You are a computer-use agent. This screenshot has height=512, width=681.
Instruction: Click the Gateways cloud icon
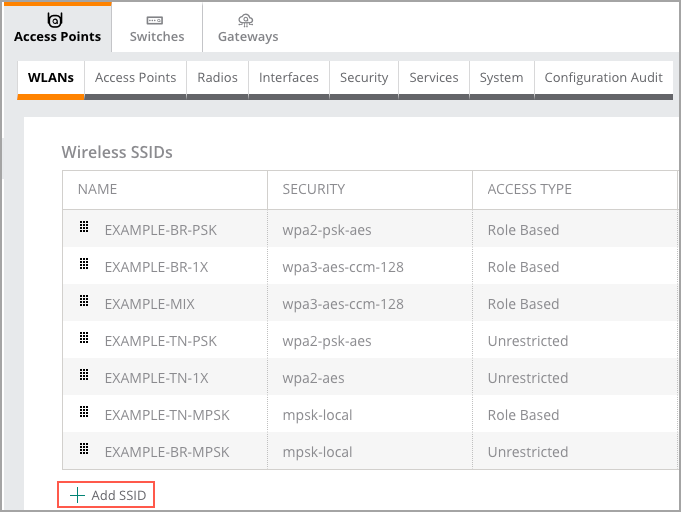246,20
